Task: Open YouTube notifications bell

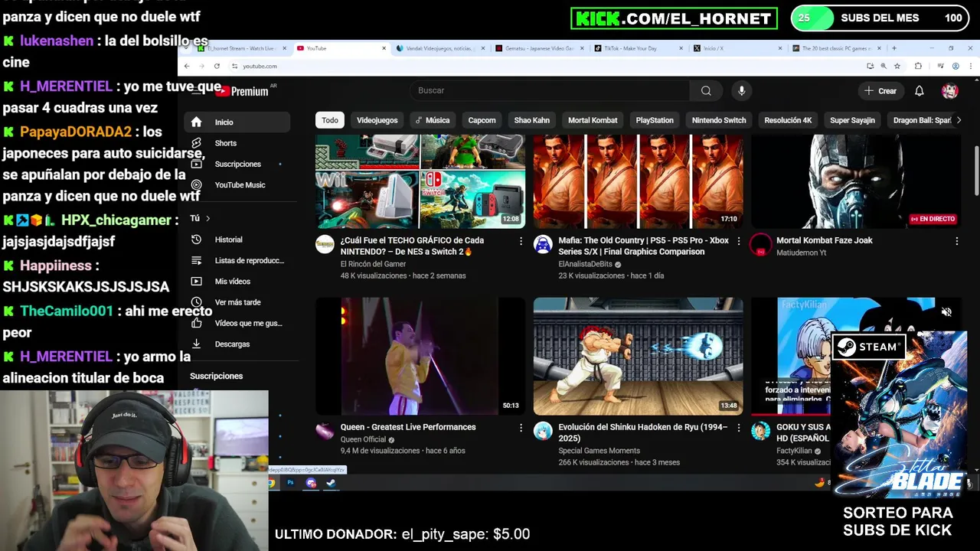Action: 920,90
